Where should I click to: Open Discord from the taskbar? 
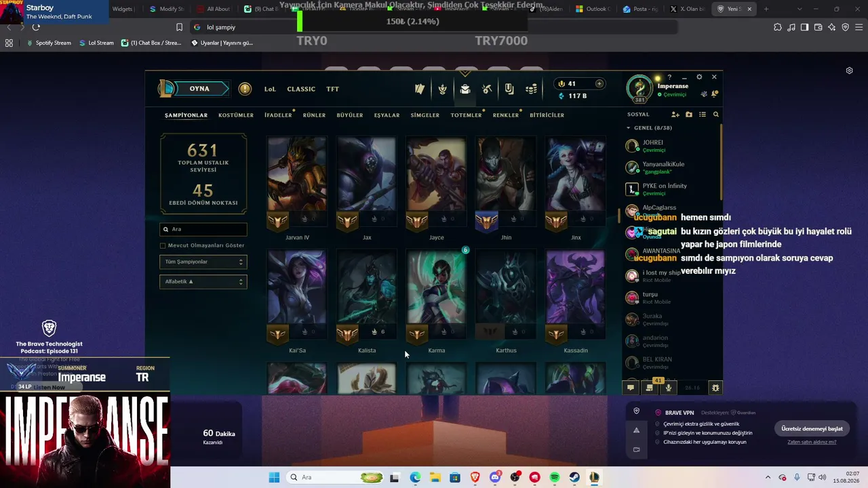coord(495,477)
